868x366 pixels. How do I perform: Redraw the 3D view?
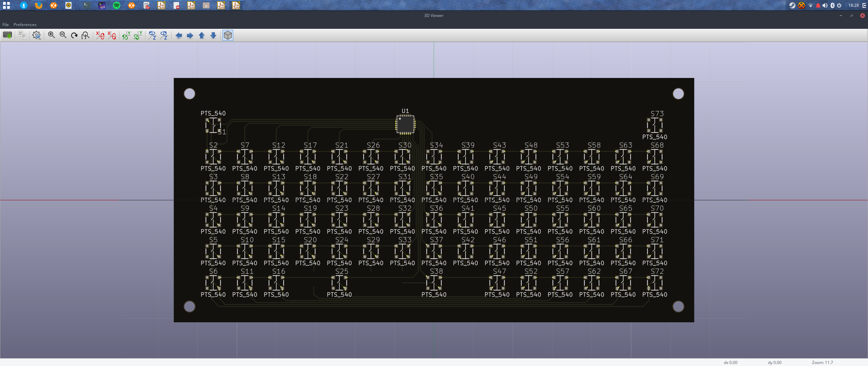click(74, 35)
